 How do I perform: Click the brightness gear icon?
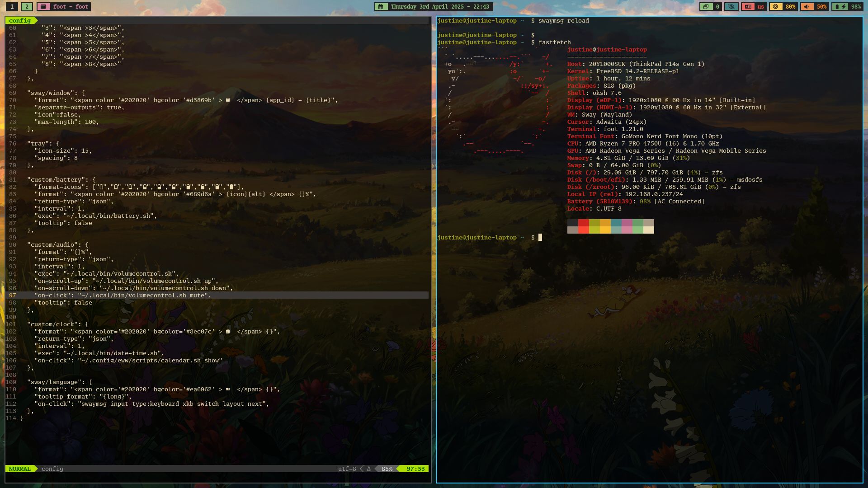(776, 7)
